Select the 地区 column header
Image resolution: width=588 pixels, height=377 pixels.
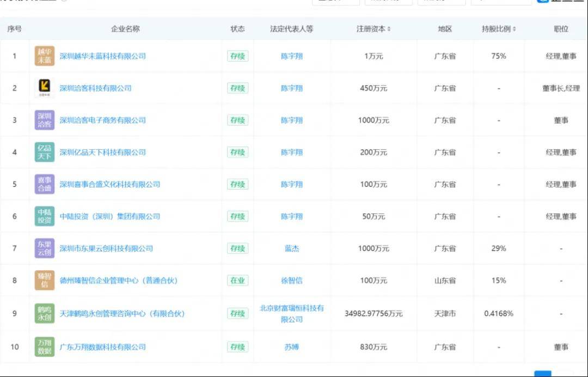[x=444, y=29]
